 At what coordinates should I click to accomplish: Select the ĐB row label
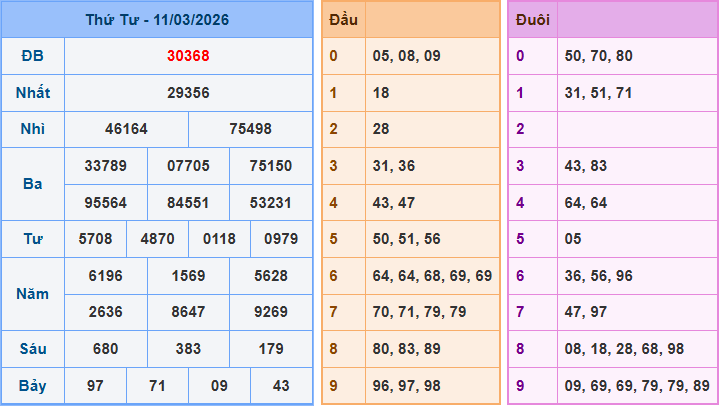33,56
